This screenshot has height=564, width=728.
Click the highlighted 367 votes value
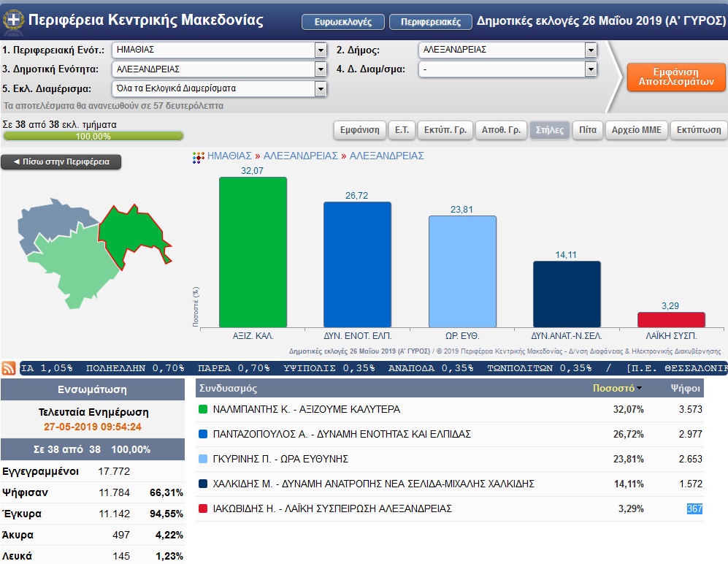pyautogui.click(x=694, y=508)
